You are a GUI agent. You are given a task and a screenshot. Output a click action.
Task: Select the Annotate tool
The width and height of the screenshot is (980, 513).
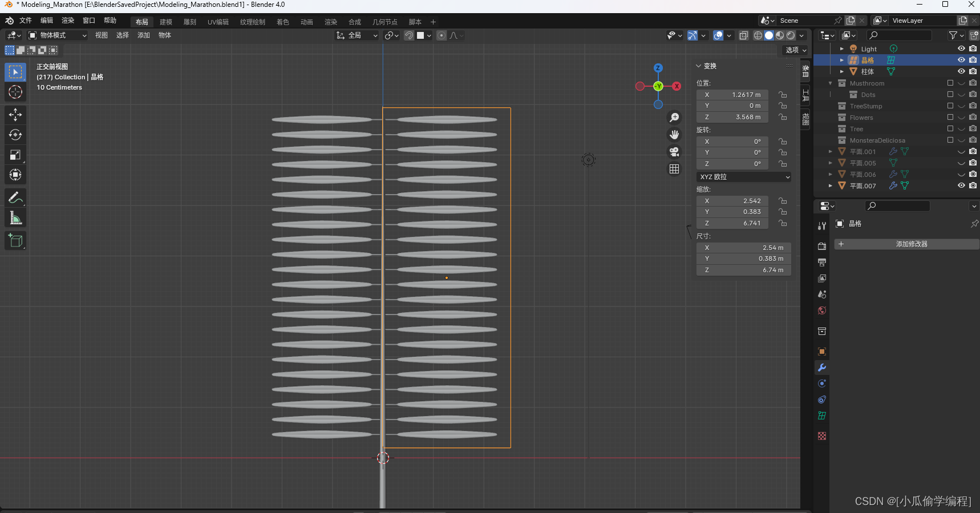tap(15, 198)
